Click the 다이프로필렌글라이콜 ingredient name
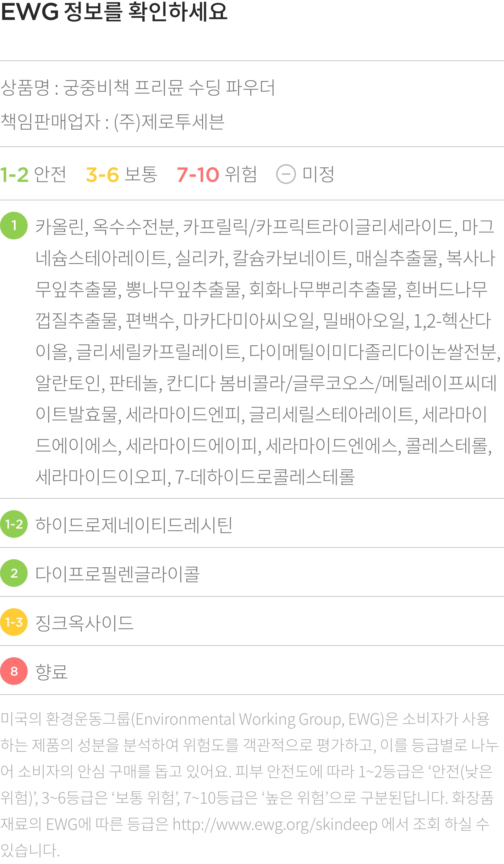This screenshot has height=864, width=504. point(117,573)
